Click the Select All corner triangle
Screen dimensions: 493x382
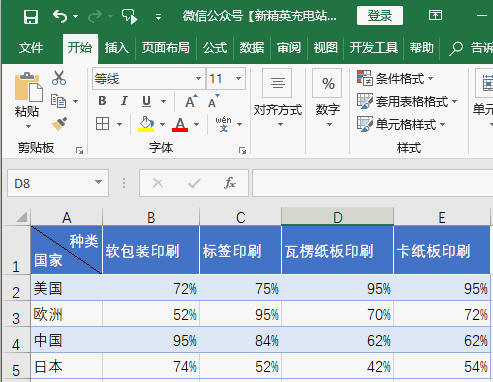point(22,218)
